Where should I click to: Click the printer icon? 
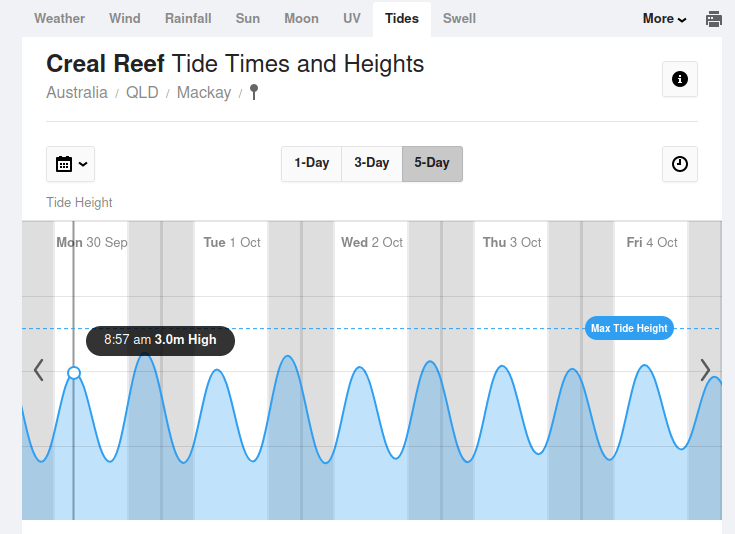tap(714, 19)
